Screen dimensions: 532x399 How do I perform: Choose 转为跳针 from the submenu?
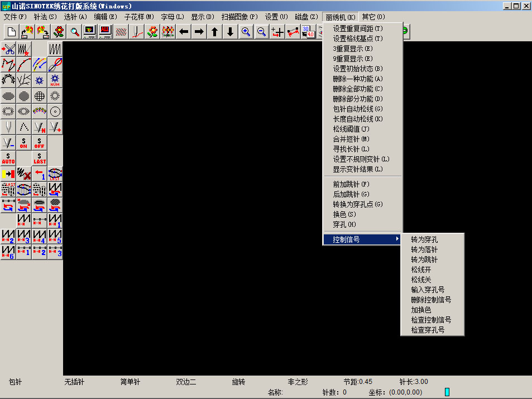pos(424,259)
